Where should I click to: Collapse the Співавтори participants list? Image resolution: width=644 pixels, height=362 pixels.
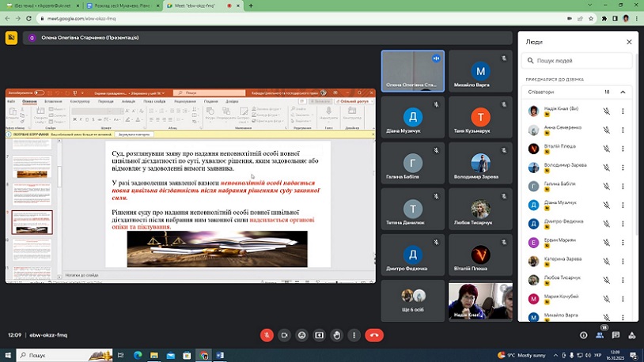point(623,92)
